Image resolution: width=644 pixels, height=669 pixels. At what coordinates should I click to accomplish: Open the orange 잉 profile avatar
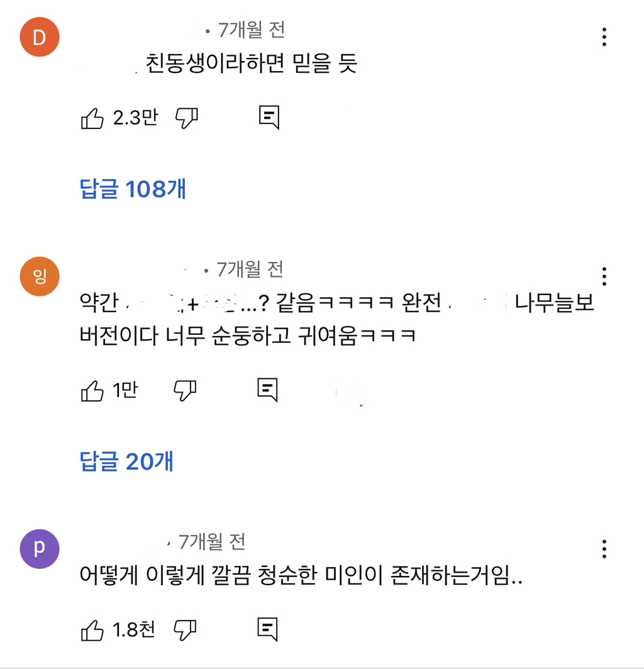click(x=40, y=276)
